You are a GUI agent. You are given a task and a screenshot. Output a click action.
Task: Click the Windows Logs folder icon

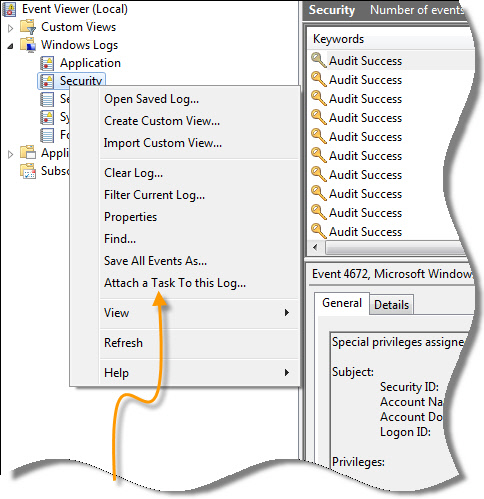[28, 45]
